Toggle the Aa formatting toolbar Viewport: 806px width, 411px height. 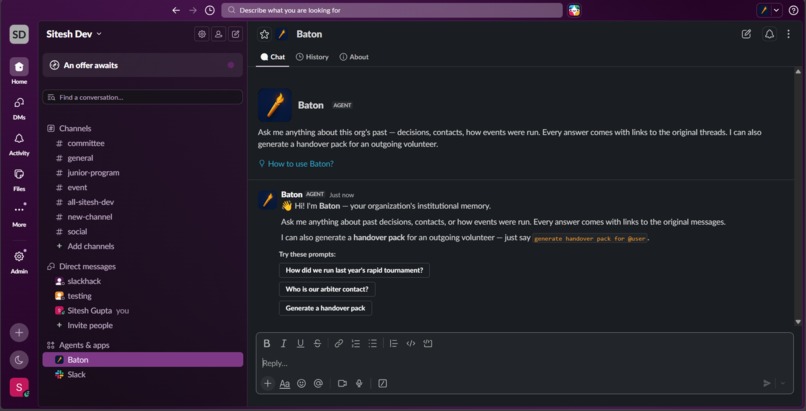285,384
